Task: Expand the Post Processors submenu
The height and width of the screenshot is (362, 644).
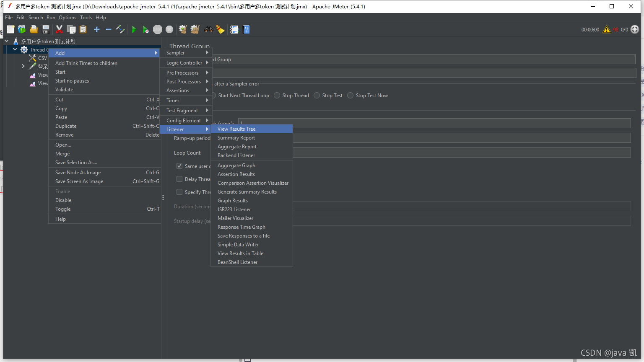Action: pos(186,82)
